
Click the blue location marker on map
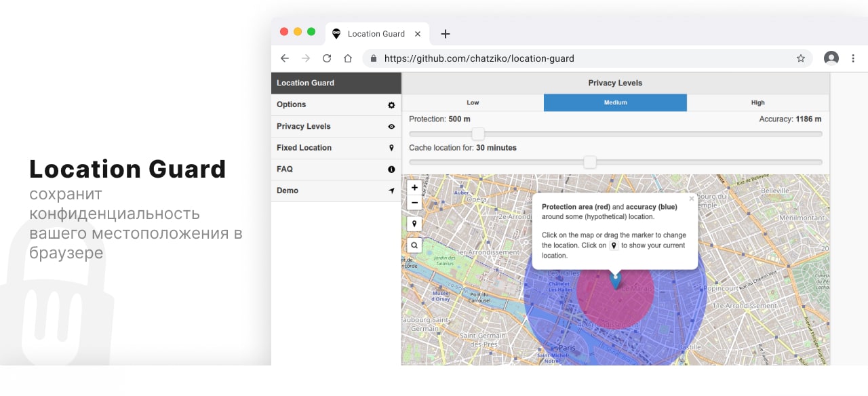[x=616, y=279]
